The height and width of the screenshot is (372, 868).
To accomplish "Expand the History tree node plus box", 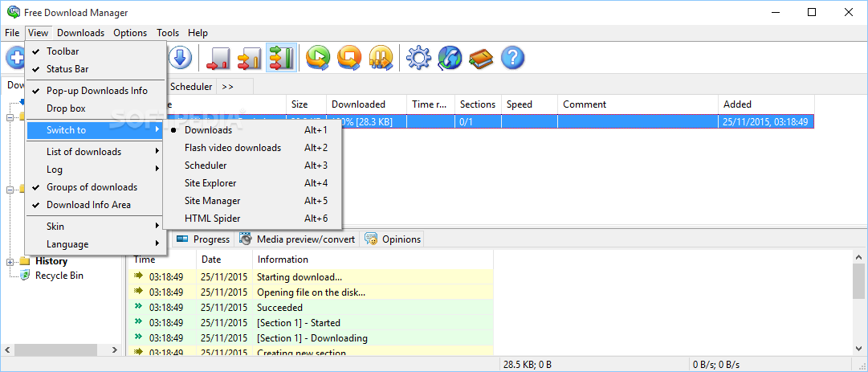I will 10,261.
